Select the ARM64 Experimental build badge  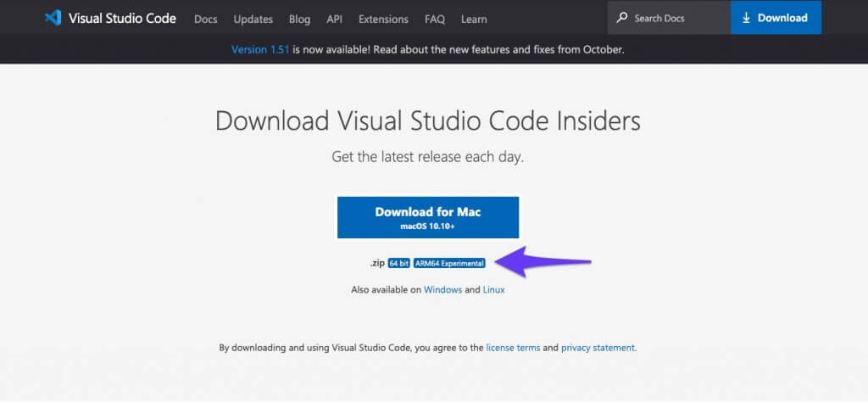click(449, 263)
